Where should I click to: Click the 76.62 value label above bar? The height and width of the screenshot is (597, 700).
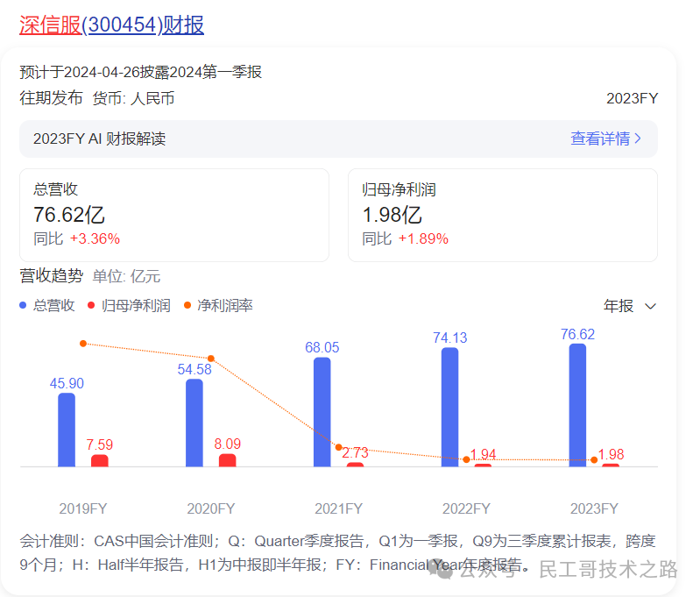click(577, 334)
